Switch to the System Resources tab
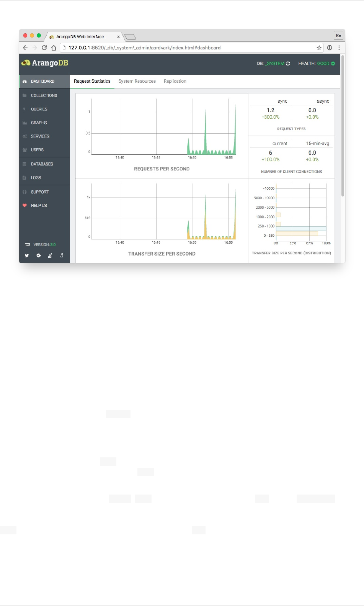 click(137, 81)
